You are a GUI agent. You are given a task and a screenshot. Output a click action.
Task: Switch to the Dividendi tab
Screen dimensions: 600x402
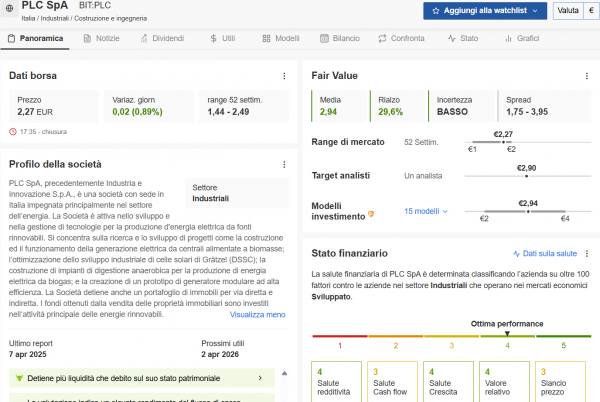tap(161, 38)
